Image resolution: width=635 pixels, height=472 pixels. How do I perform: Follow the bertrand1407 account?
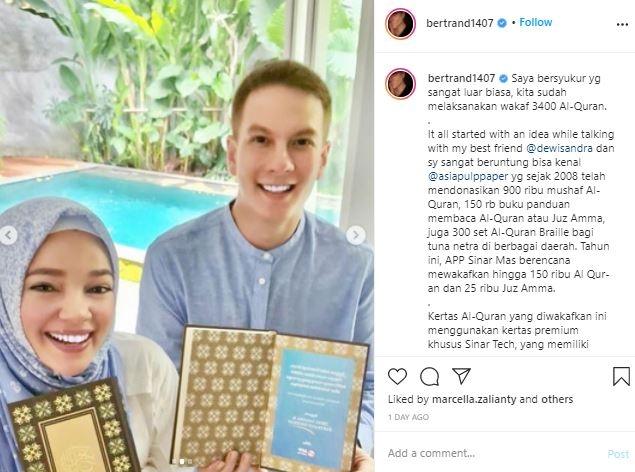pos(535,22)
